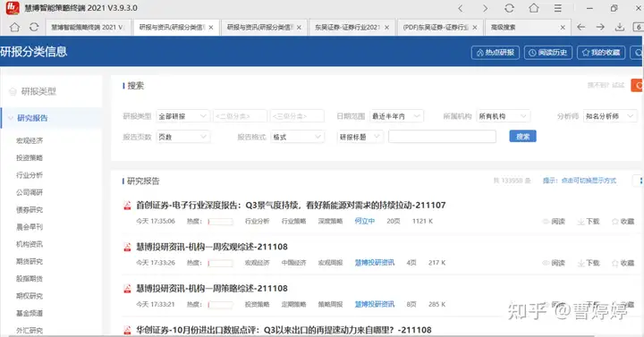Click the home icon left of tabs
Viewport: 644px width, 337px height.
click(x=15, y=27)
